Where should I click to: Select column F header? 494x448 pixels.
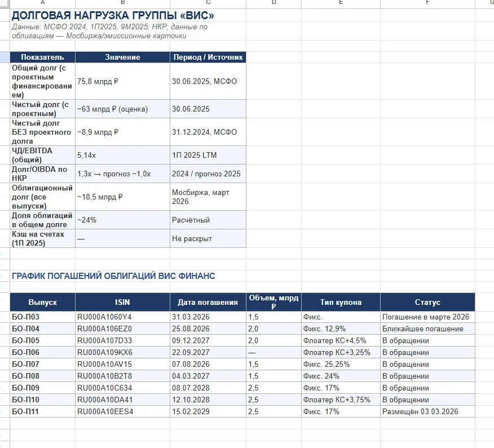point(427,3)
